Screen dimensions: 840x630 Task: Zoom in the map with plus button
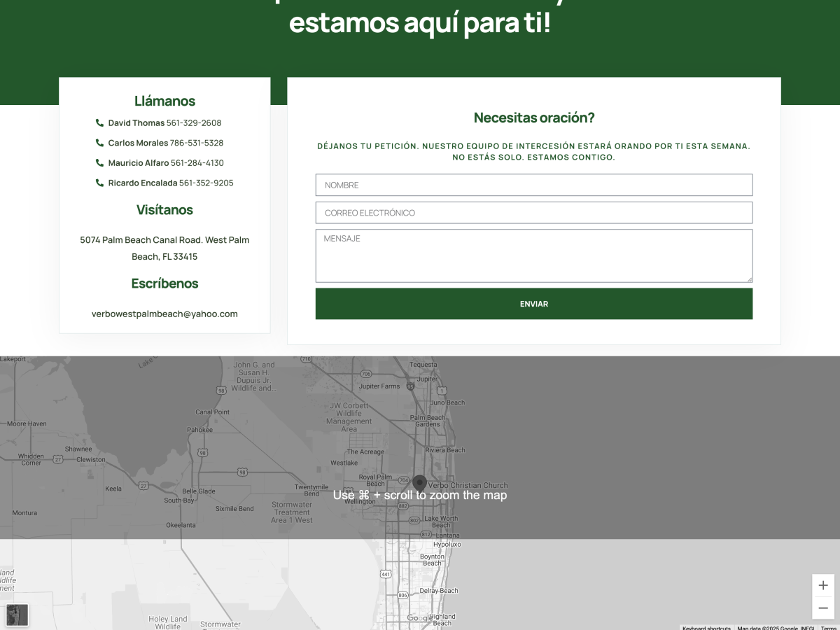[823, 585]
